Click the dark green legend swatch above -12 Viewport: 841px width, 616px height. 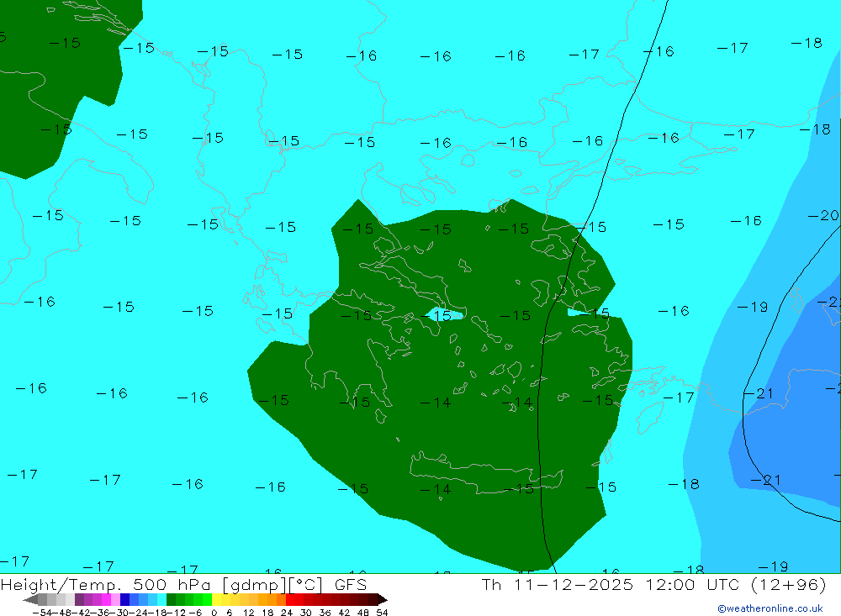click(171, 599)
